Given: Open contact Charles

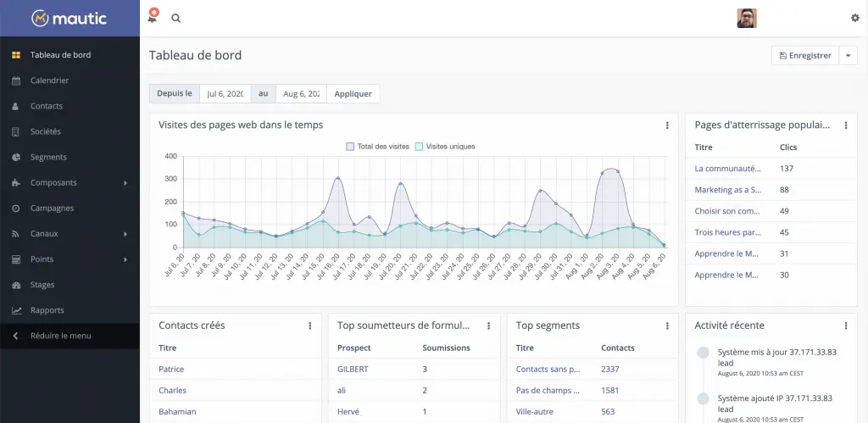Looking at the screenshot, I should [173, 390].
